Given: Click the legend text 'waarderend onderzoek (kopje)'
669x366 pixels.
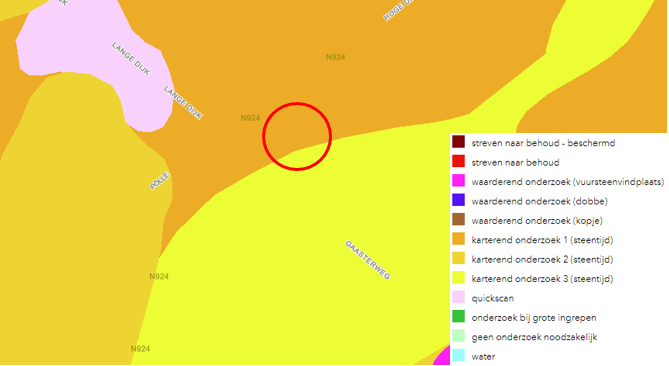Looking at the screenshot, I should (537, 221).
